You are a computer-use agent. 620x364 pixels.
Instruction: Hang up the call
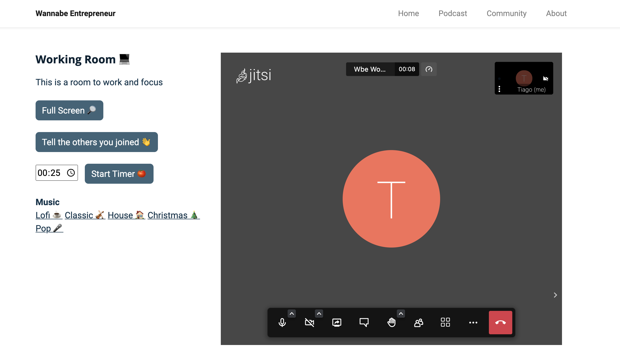coord(500,322)
